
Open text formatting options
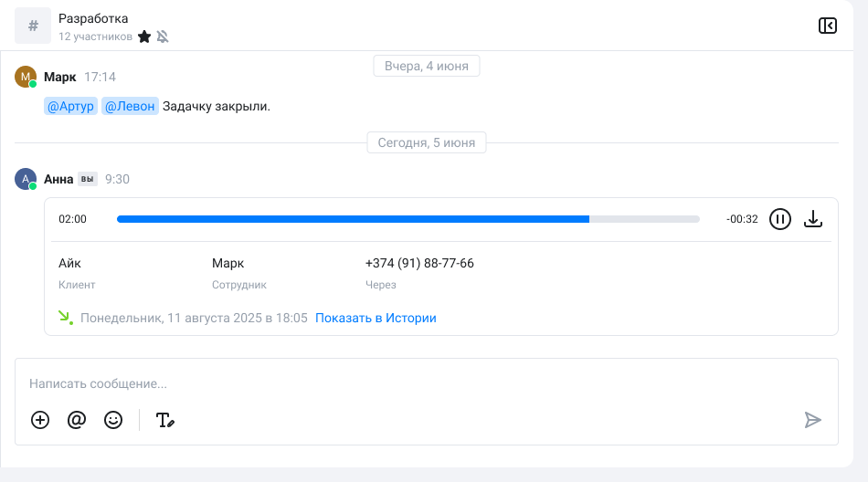(x=164, y=420)
